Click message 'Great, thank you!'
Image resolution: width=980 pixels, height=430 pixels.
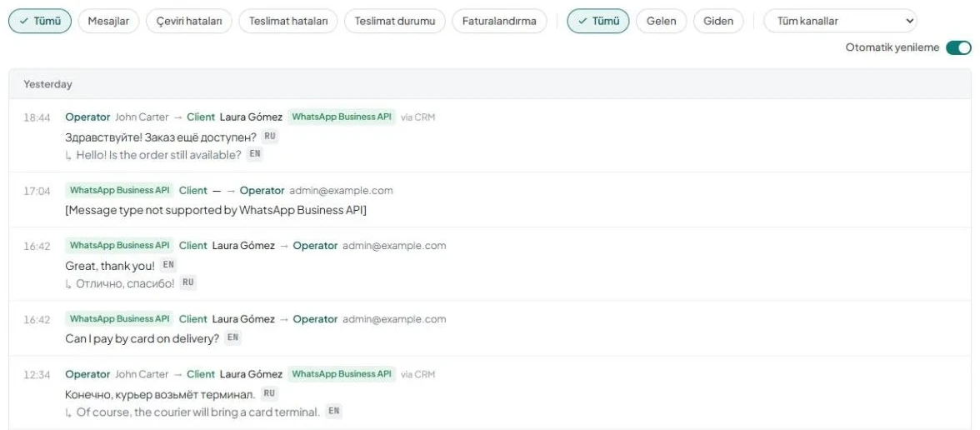pyautogui.click(x=110, y=266)
